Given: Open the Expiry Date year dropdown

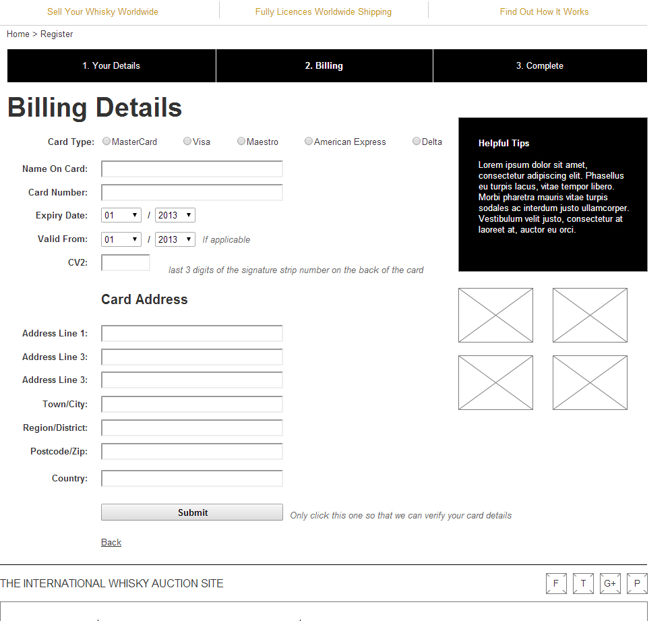Looking at the screenshot, I should 175,214.
